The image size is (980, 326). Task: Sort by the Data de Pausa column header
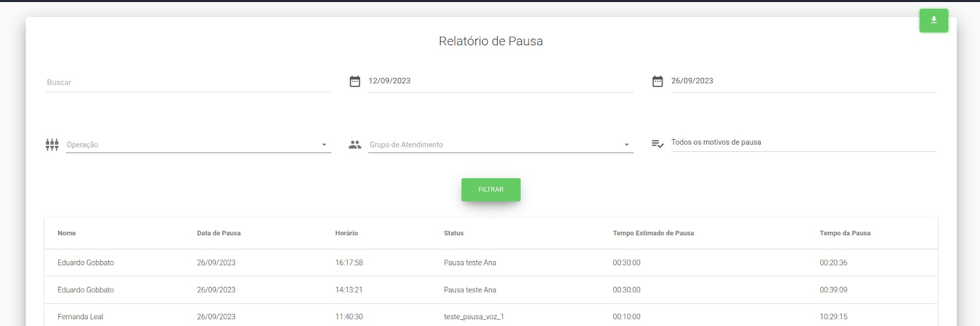pyautogui.click(x=219, y=233)
